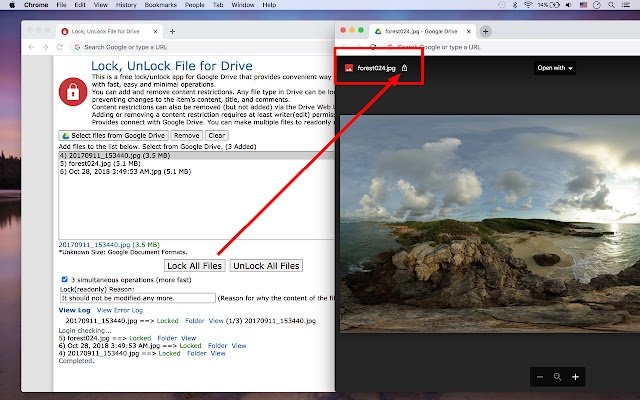The height and width of the screenshot is (400, 640).
Task: Click the lock icon next to forest024.jpg
Action: 404,68
